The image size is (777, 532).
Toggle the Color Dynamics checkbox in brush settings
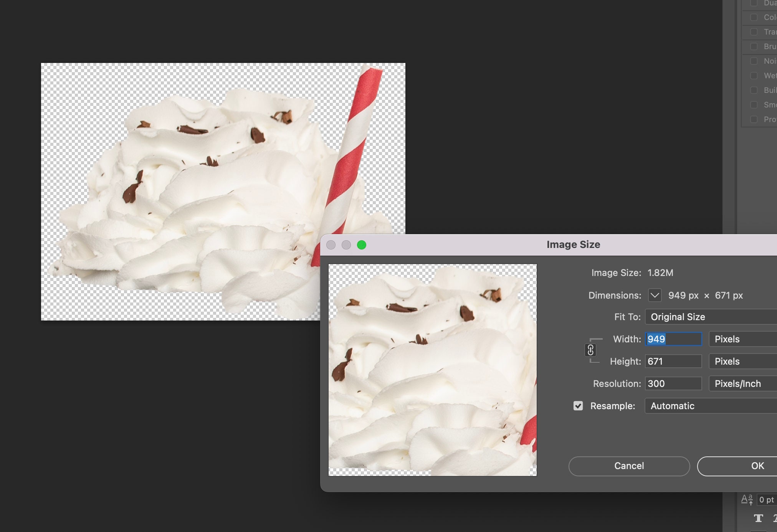coord(754,17)
